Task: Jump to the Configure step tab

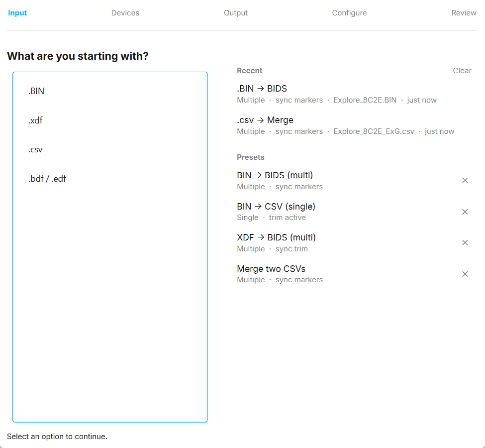Action: click(349, 13)
